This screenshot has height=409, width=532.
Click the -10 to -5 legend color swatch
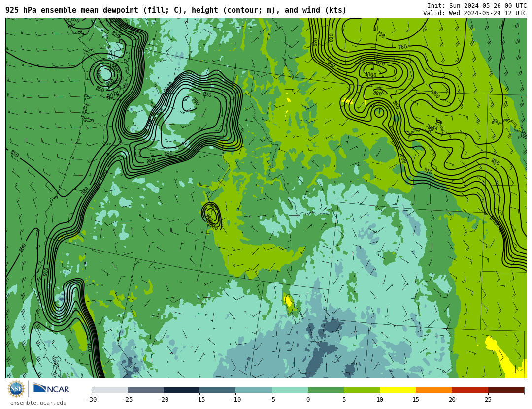pyautogui.click(x=254, y=390)
